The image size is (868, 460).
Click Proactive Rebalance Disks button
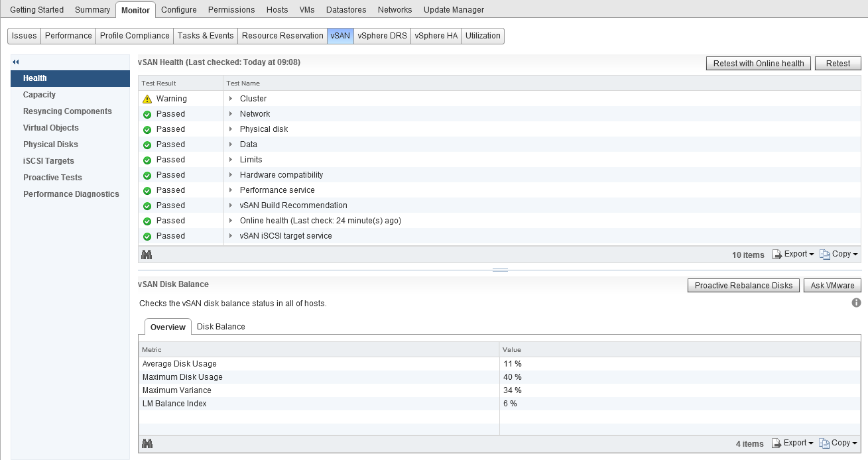744,286
